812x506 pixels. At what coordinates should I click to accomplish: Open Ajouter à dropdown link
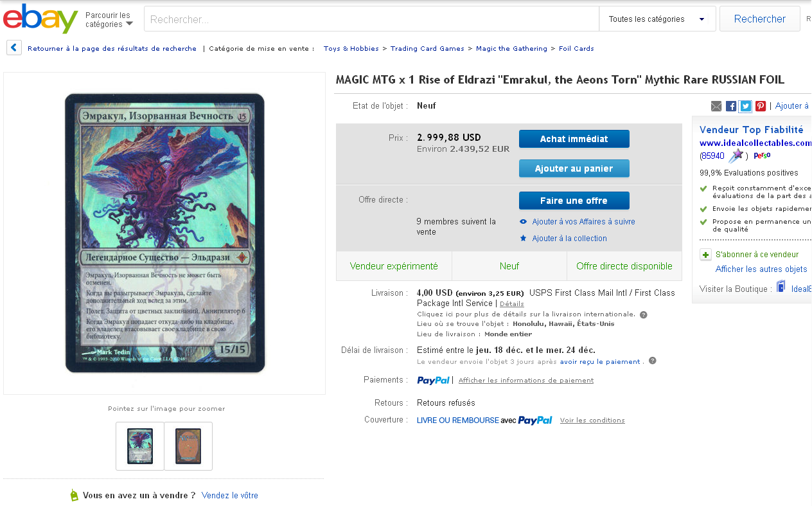coord(793,106)
